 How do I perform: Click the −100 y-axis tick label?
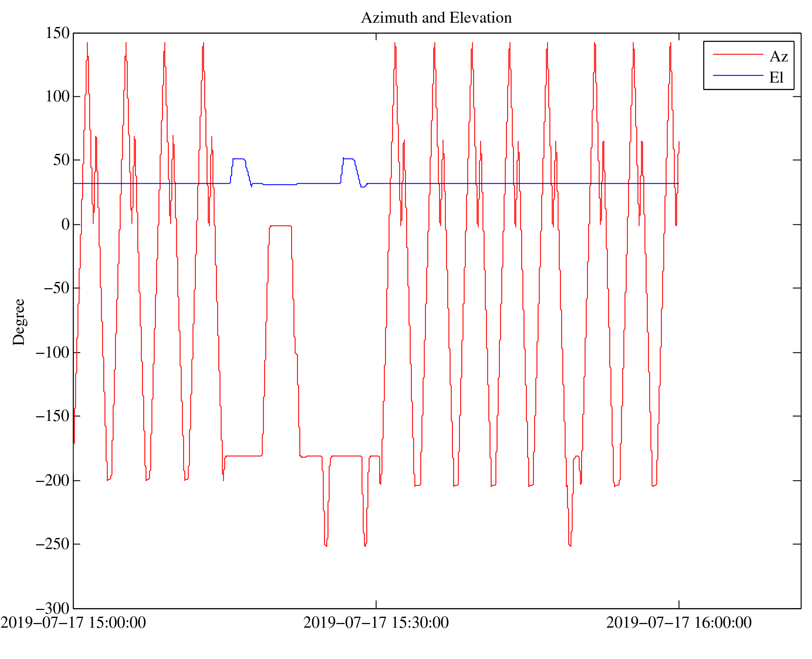point(52,352)
